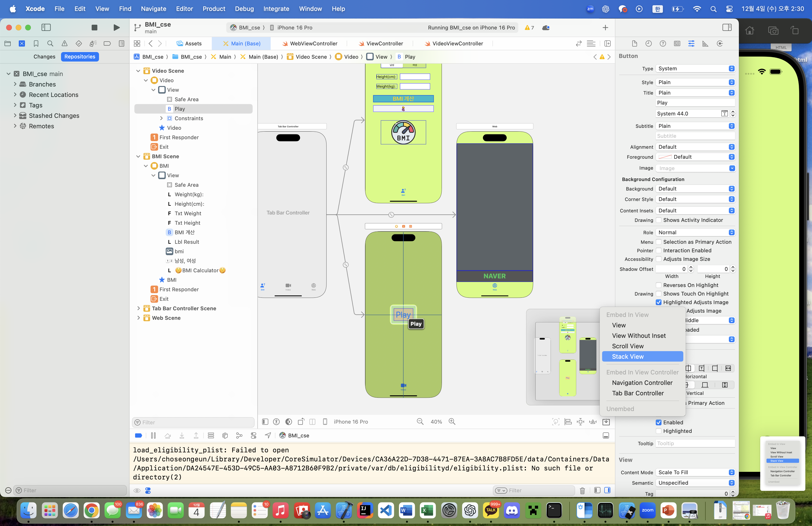Open the Size inspector ruler icon
The image size is (812, 526).
pos(705,43)
